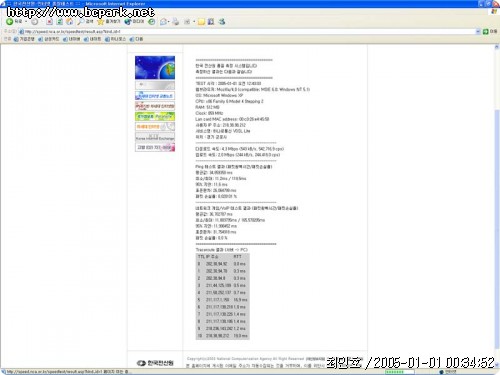Select the 'Lan card MAC address' line
The width and height of the screenshot is (500, 375).
coord(232,119)
